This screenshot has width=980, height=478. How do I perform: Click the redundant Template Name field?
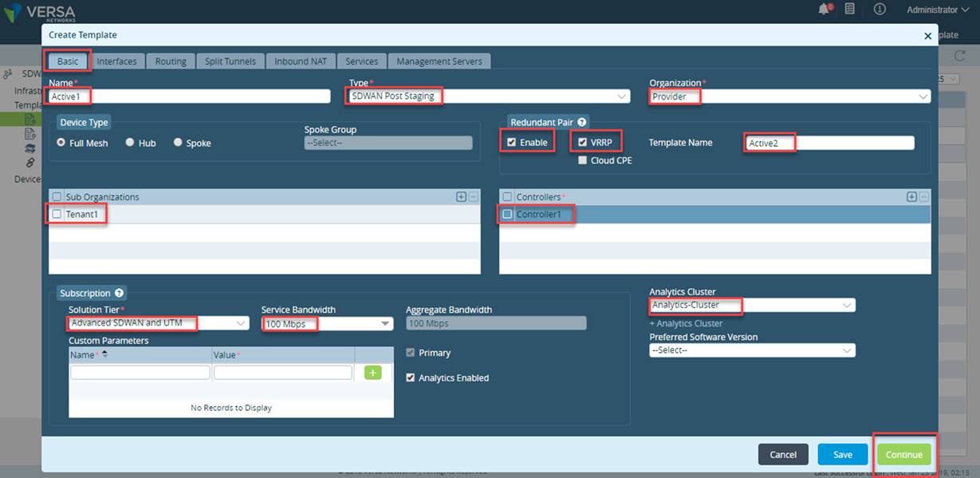point(830,143)
